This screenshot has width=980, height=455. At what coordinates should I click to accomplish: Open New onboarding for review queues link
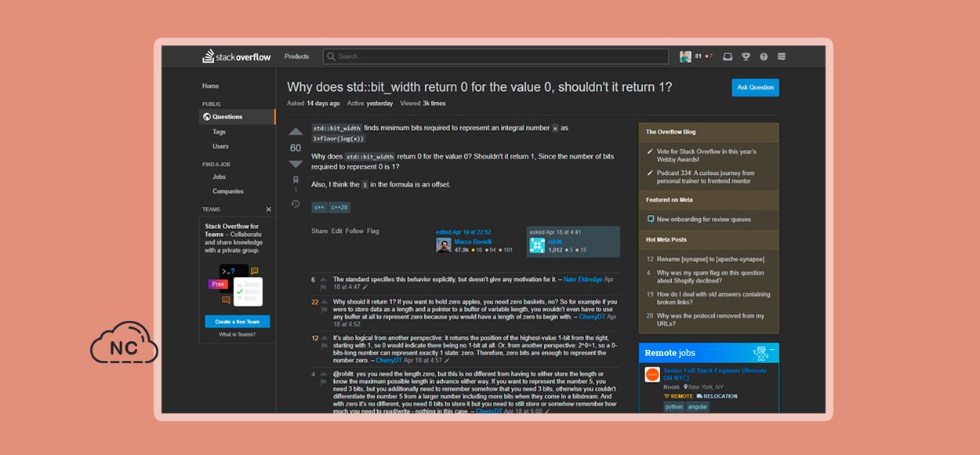pos(703,220)
